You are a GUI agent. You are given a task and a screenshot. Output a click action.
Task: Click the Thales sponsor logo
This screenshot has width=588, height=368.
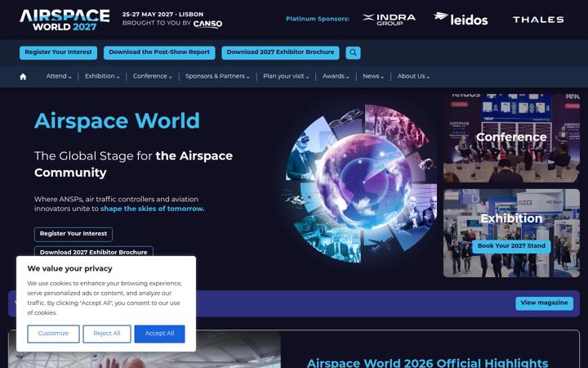pyautogui.click(x=538, y=20)
